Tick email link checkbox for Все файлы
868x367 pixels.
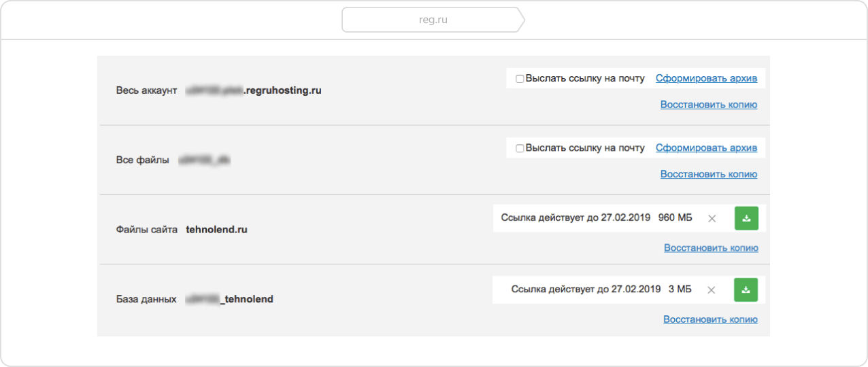pyautogui.click(x=520, y=148)
